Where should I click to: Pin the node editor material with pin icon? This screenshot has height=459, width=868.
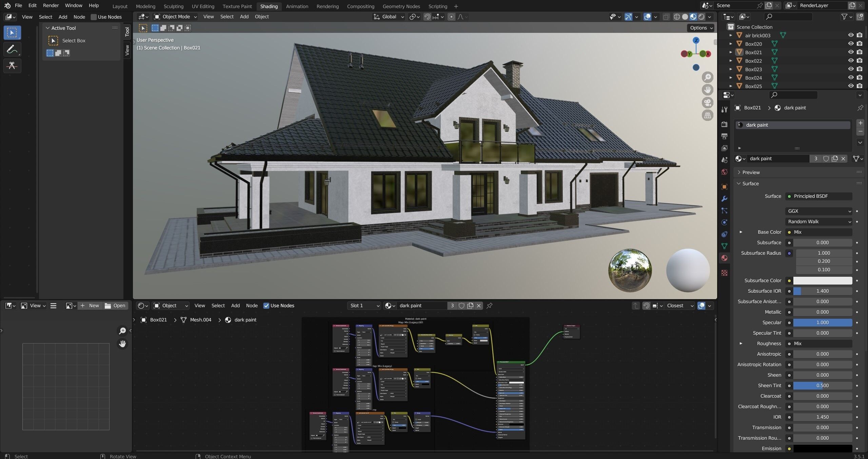click(x=489, y=306)
